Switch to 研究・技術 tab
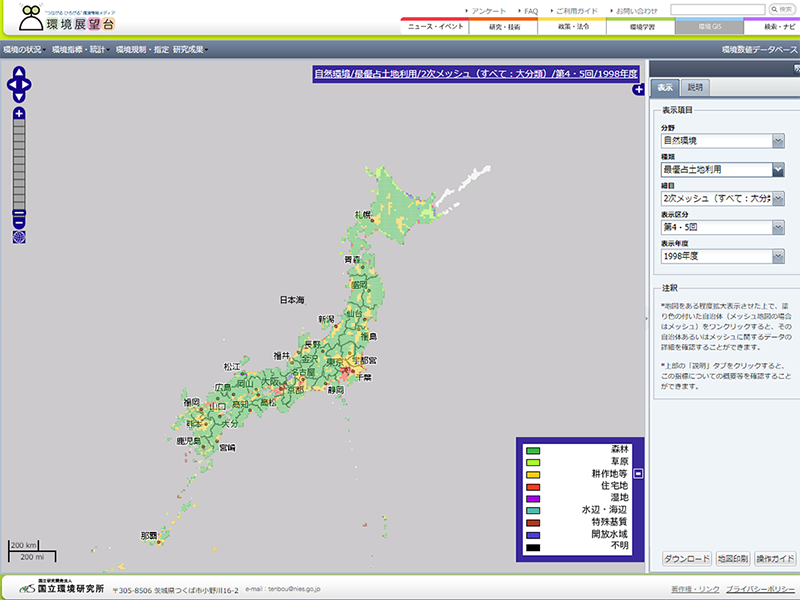This screenshot has width=800, height=600. tap(504, 26)
